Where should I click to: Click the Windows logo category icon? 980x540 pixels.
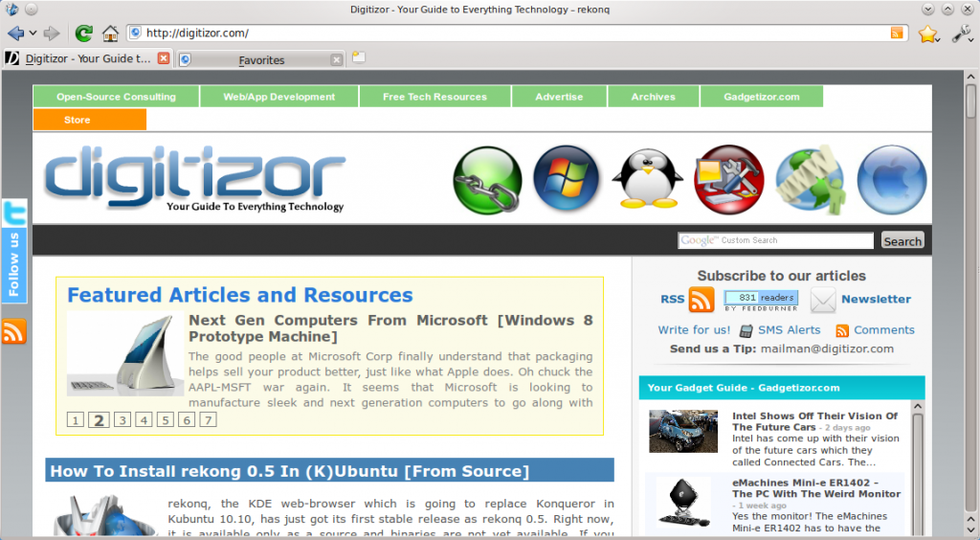click(567, 179)
